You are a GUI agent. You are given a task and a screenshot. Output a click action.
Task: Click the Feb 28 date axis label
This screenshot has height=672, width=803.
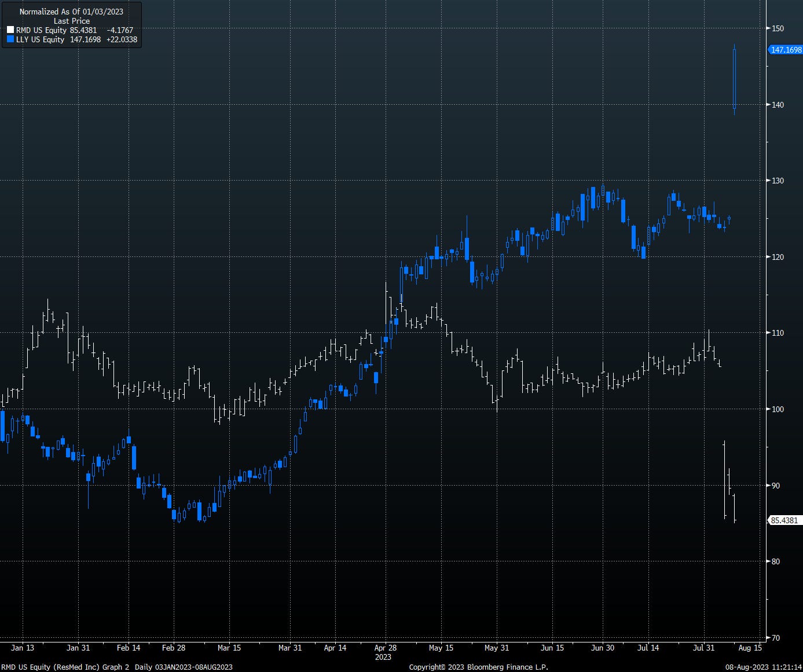pyautogui.click(x=174, y=648)
